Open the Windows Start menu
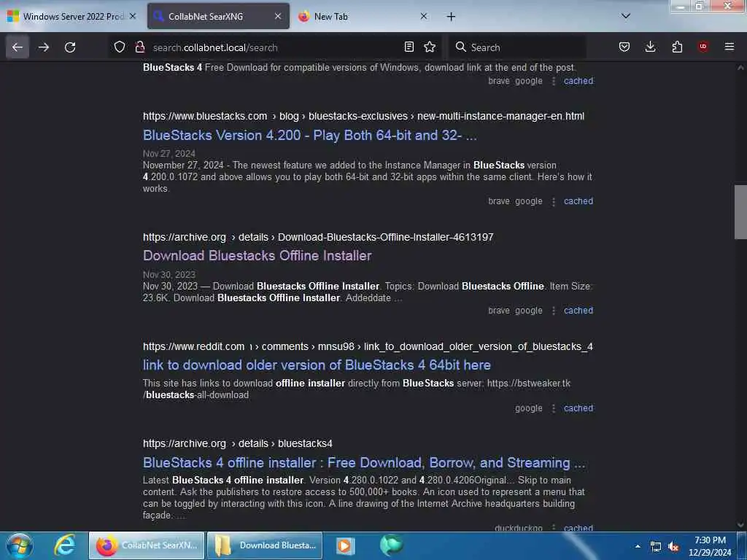The width and height of the screenshot is (747, 560). click(20, 545)
